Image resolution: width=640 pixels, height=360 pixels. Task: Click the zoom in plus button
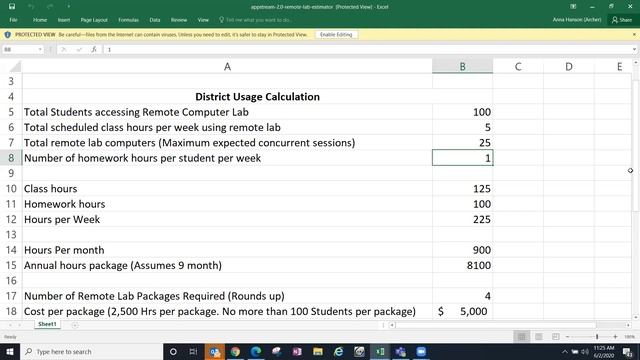pos(615,337)
